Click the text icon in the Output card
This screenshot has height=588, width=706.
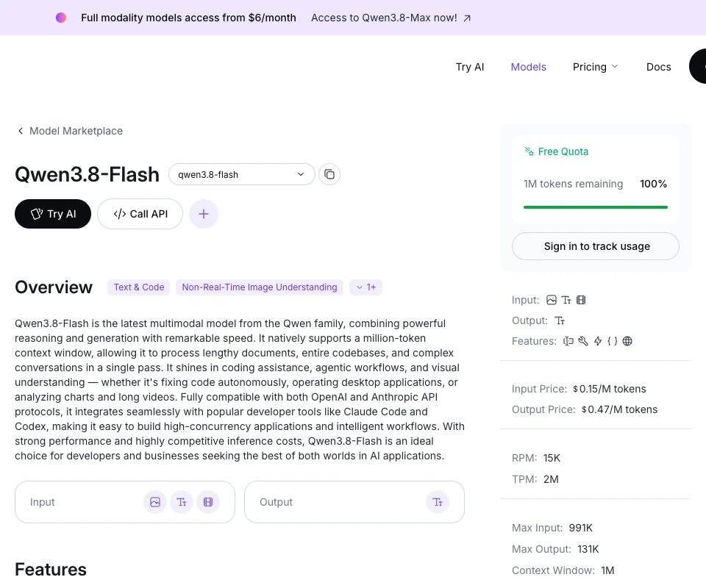coord(438,502)
